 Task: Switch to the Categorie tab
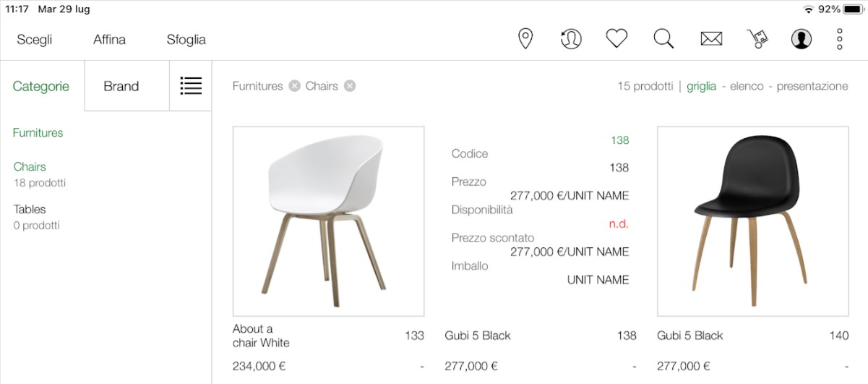point(41,86)
